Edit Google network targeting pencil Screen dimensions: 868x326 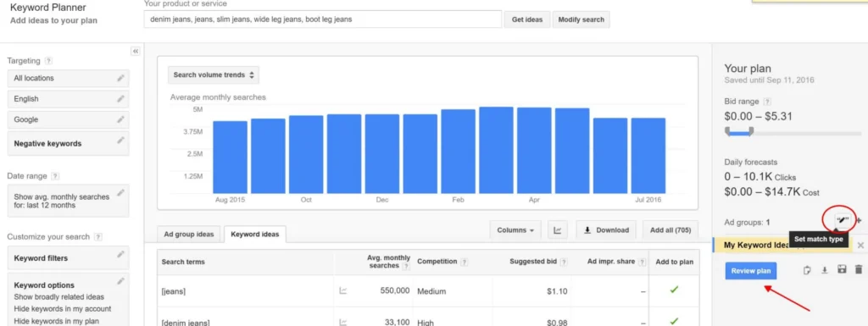coord(120,119)
